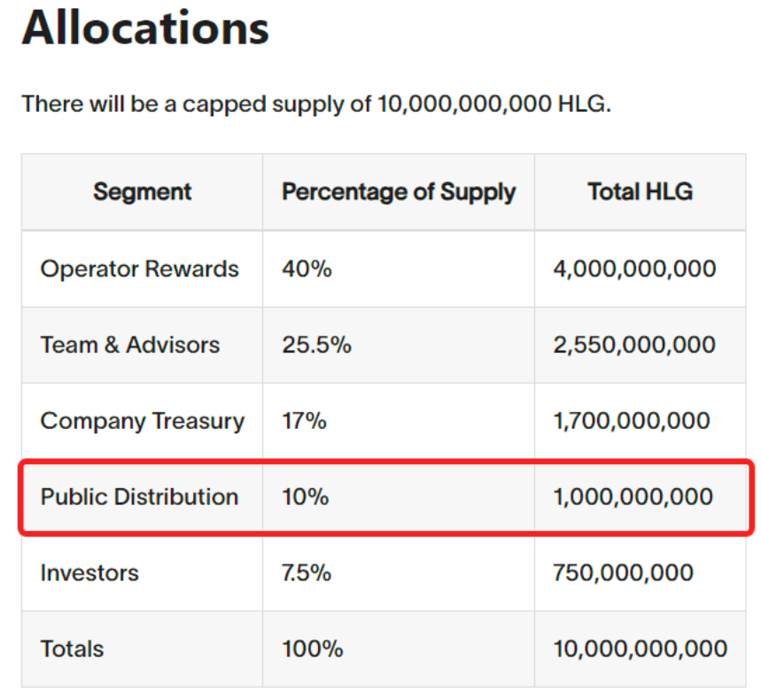Select the 2,550,000,000 total cell
Image resolution: width=761 pixels, height=700 pixels.
point(634,345)
